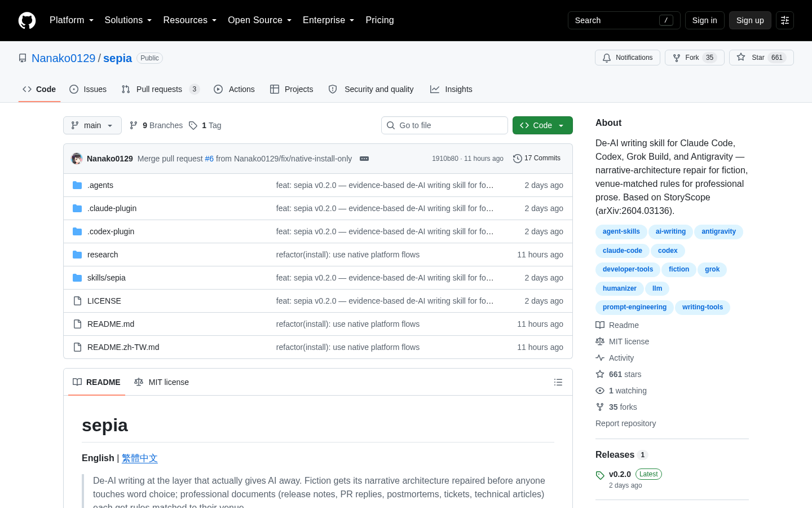View the 9 Branches list
Viewport: 812px width, 508px height.
pos(156,125)
